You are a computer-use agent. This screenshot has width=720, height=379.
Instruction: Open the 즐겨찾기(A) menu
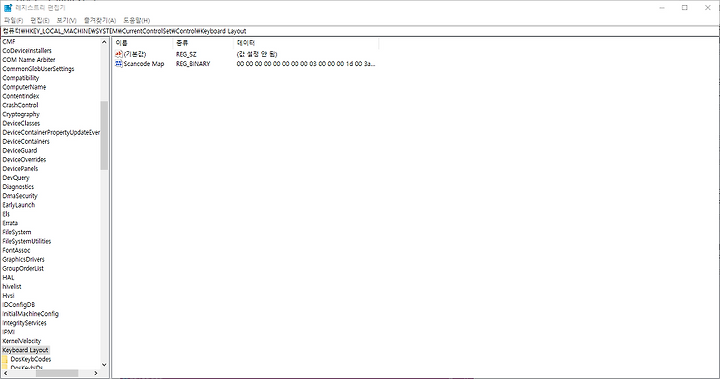pyautogui.click(x=100, y=20)
